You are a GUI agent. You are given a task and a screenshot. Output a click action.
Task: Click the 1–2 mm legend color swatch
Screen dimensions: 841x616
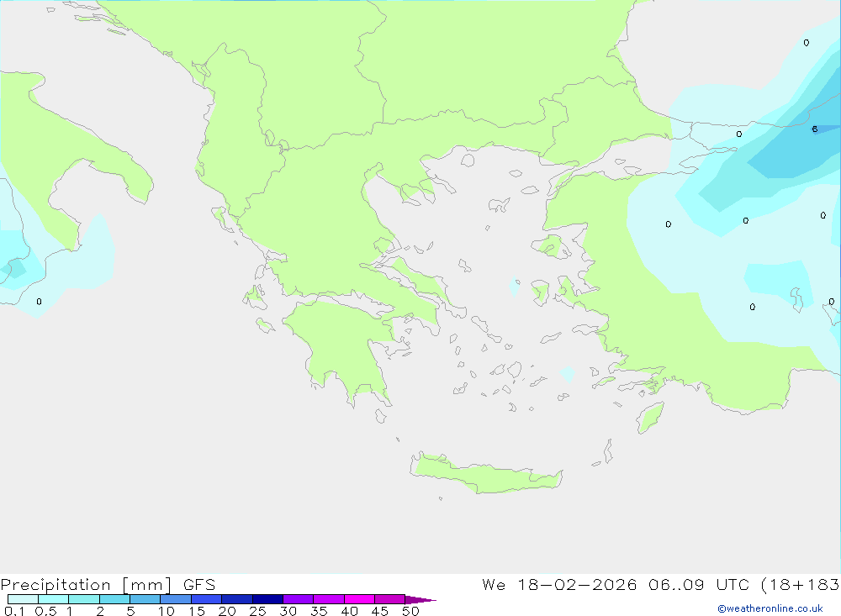click(x=84, y=599)
